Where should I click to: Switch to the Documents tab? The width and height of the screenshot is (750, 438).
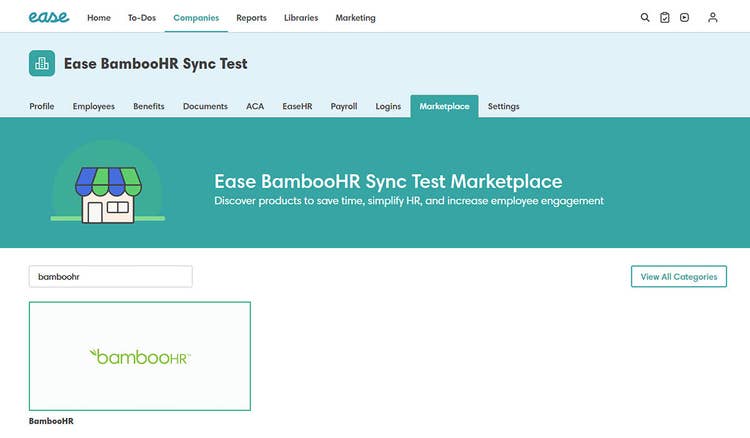pyautogui.click(x=205, y=106)
